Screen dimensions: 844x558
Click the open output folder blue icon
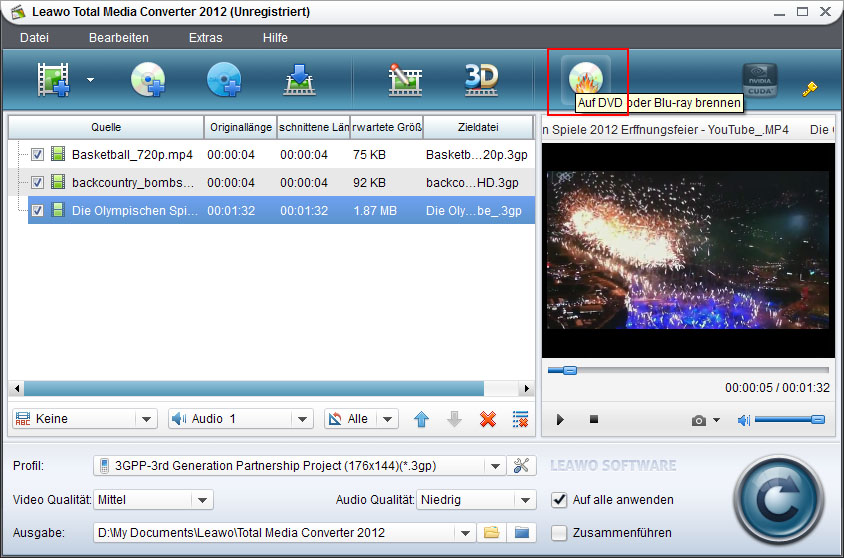pos(522,533)
